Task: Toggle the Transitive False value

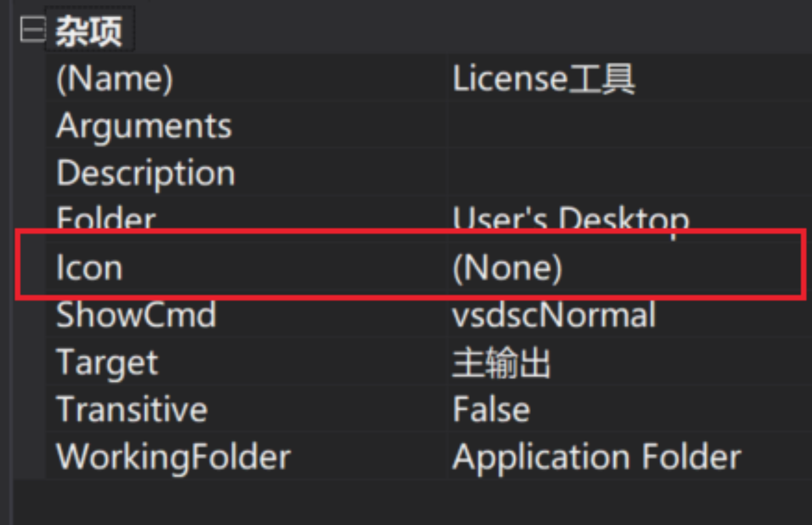Action: point(490,409)
